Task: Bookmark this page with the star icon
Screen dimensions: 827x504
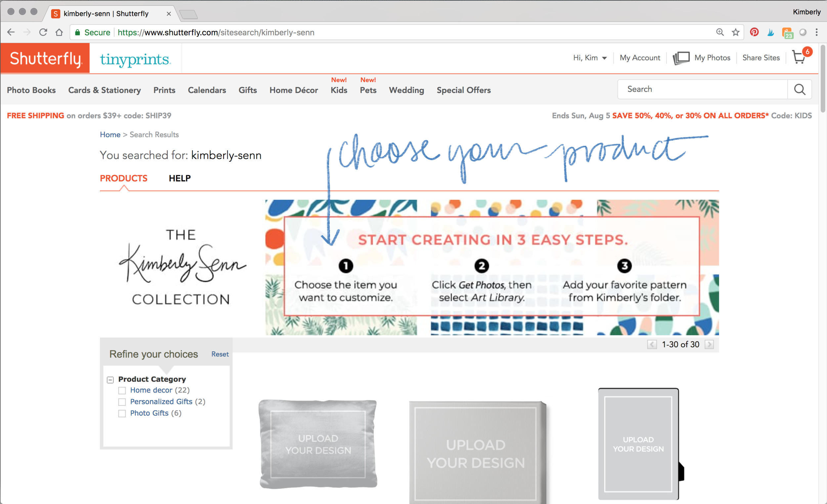Action: click(736, 32)
